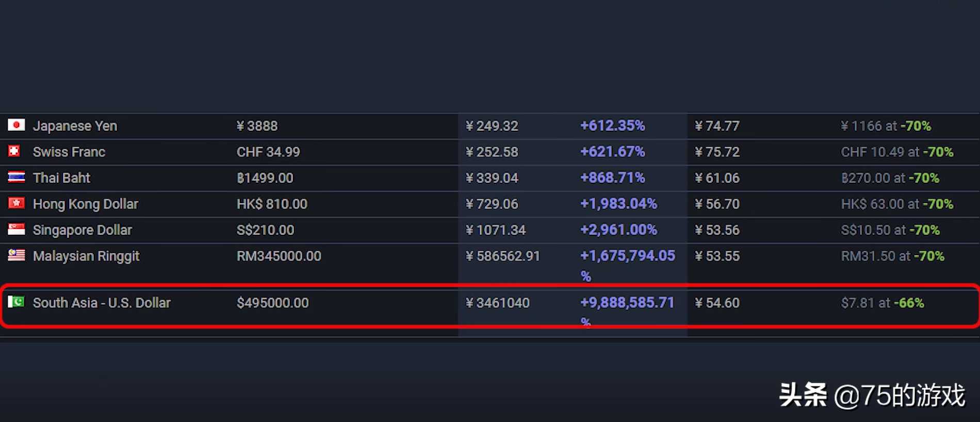Viewport: 980px width, 422px height.
Task: Click the South Asia row flag icon
Action: point(16,302)
